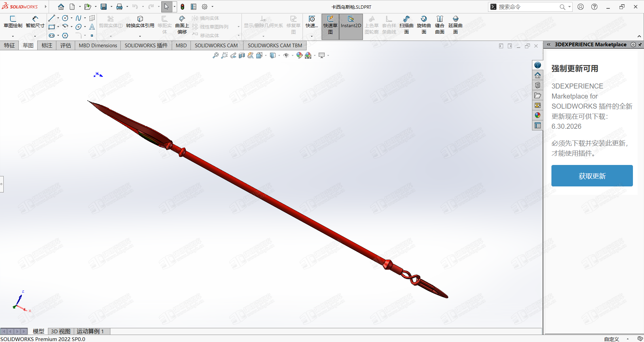Select the Spline sketch tool
This screenshot has width=644, height=342.
pyautogui.click(x=78, y=18)
